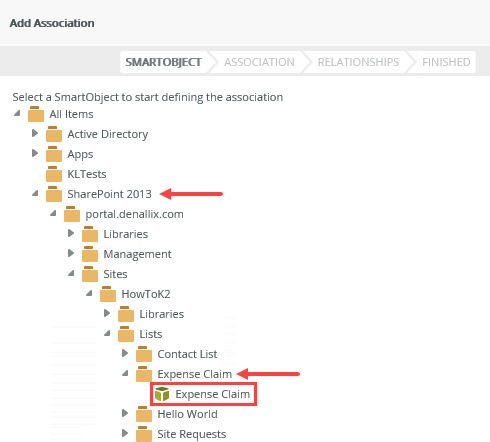Click the Apps folder icon
This screenshot has height=442, width=490.
[54, 154]
